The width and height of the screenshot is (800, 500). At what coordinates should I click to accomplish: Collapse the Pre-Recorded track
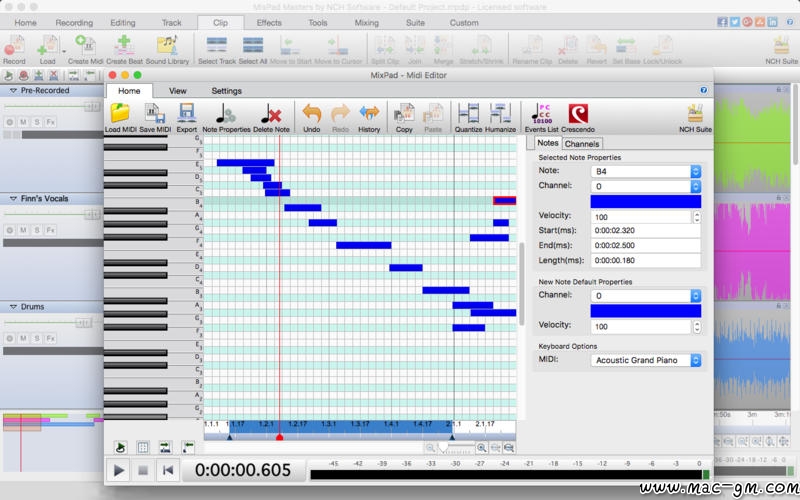[13, 90]
